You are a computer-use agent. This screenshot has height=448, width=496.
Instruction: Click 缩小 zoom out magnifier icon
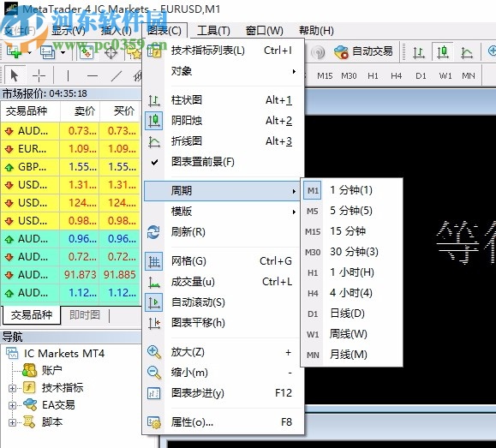coord(154,373)
